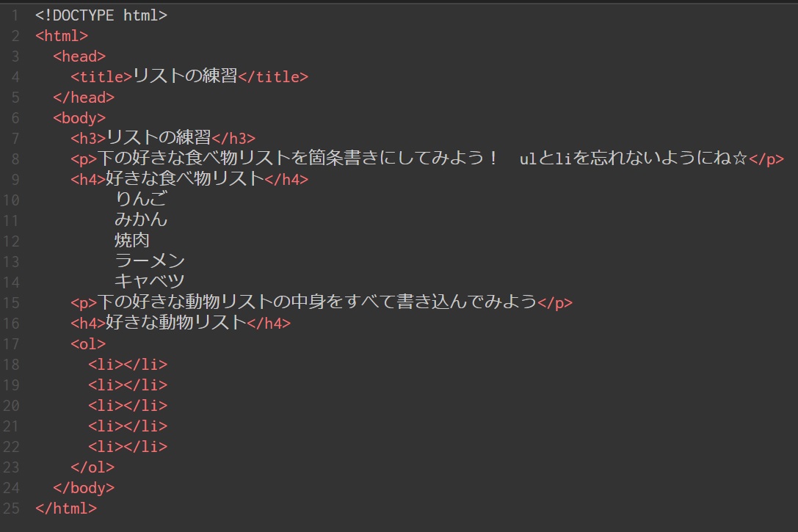Click the h3 heading line text
The image size is (798, 532).
click(159, 138)
